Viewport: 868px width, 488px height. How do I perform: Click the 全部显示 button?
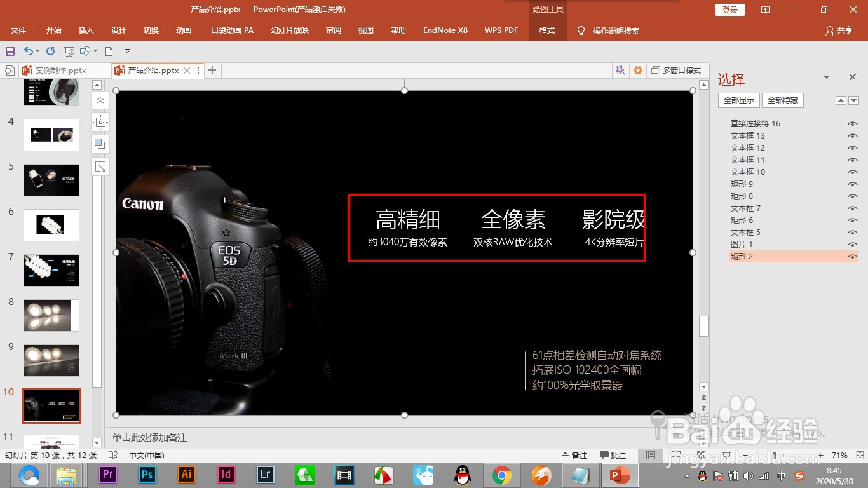point(738,100)
